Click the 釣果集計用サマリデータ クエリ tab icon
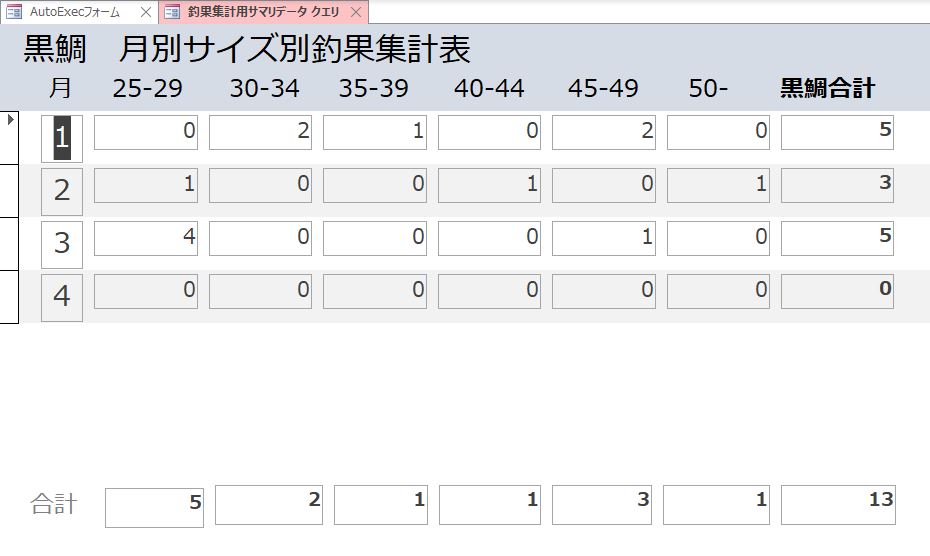Viewport: 930px width, 556px height. 172,11
